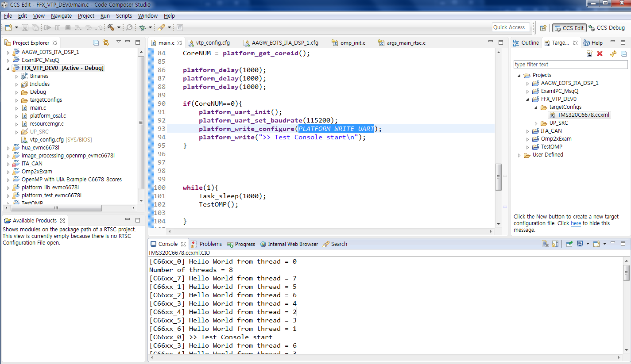Open Project Explorer view menu triangle

coord(119,42)
